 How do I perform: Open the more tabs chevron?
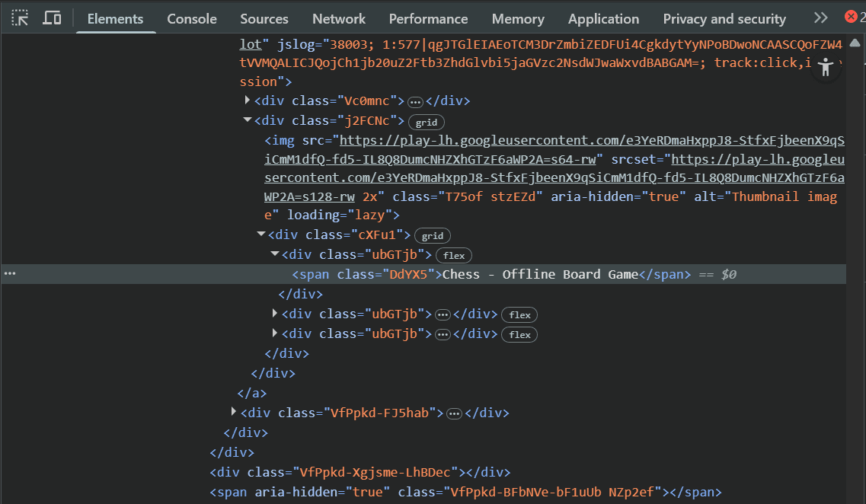821,18
